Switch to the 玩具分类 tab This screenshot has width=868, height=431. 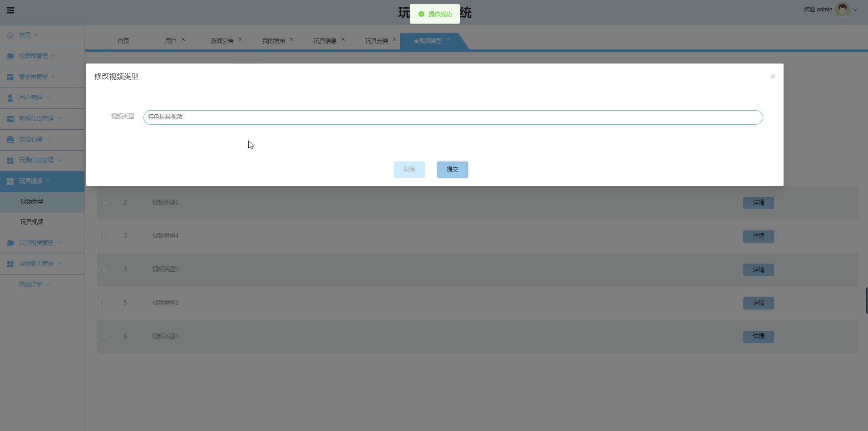pos(376,41)
